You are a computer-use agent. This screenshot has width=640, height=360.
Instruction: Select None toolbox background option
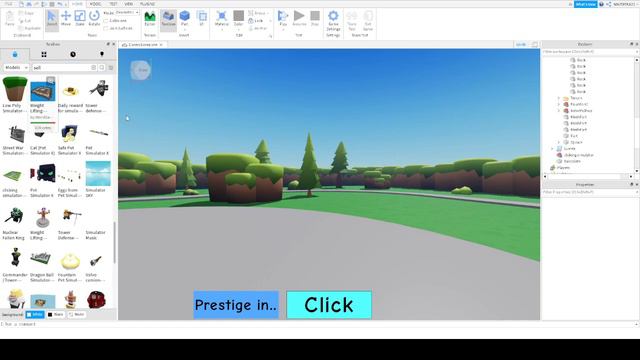pos(76,314)
